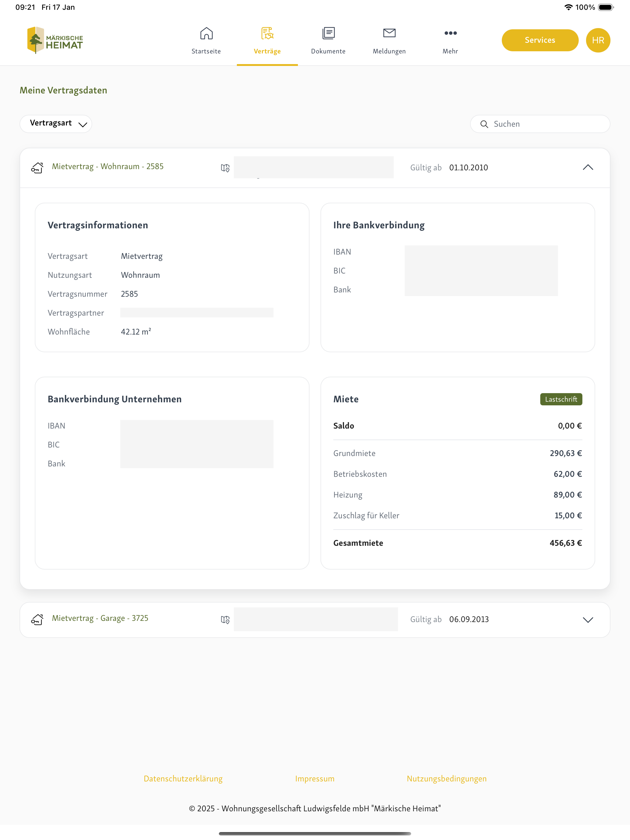Tap the Bankverbindung Unternehmen heading

coord(115,399)
